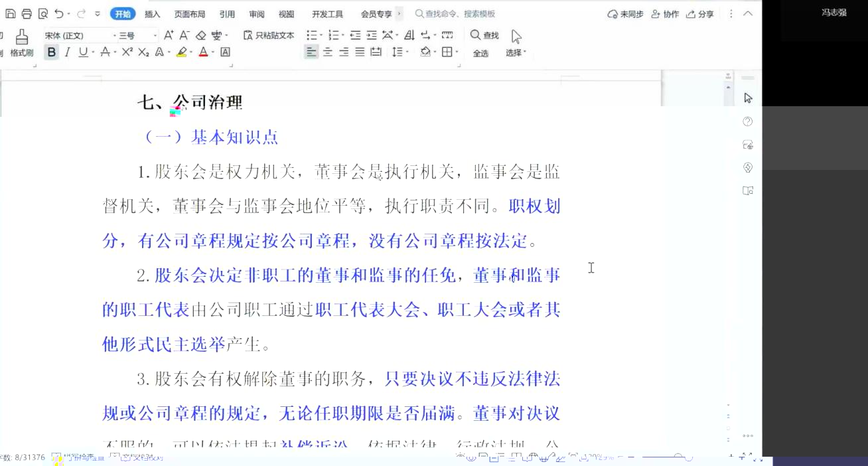The image size is (868, 466).
Task: Click the Print icon in quick access bar
Action: 27,14
